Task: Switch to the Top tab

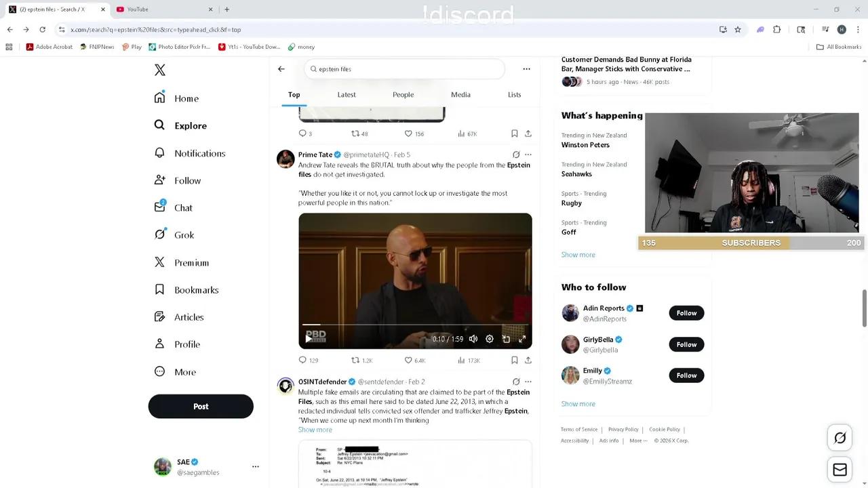Action: click(x=294, y=95)
